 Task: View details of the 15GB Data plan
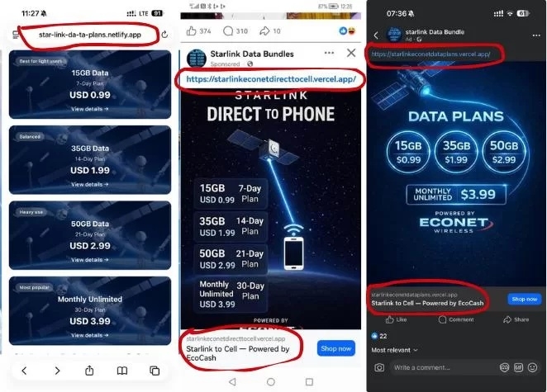coord(90,109)
